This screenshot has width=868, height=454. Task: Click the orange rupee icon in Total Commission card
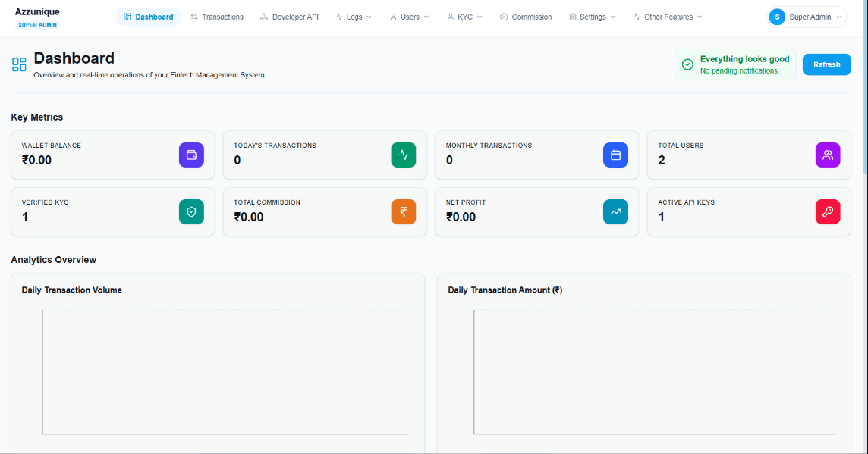404,211
